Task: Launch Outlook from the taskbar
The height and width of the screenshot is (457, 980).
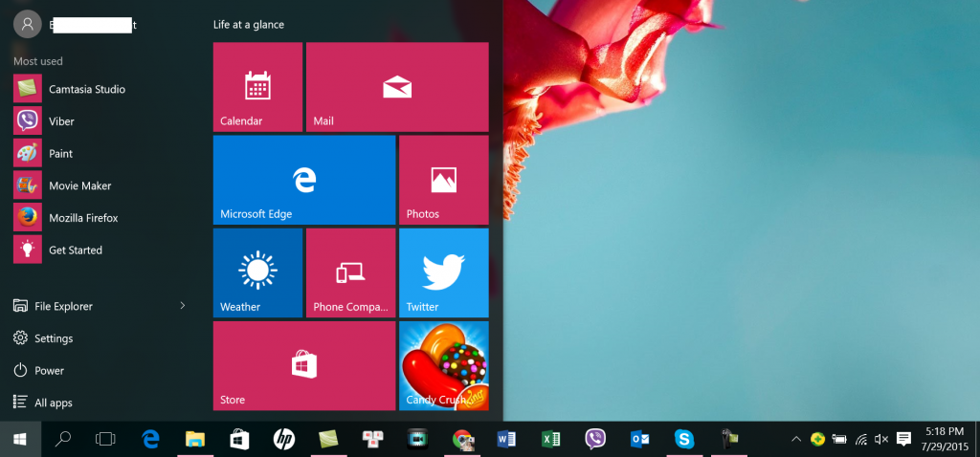Action: [x=640, y=440]
